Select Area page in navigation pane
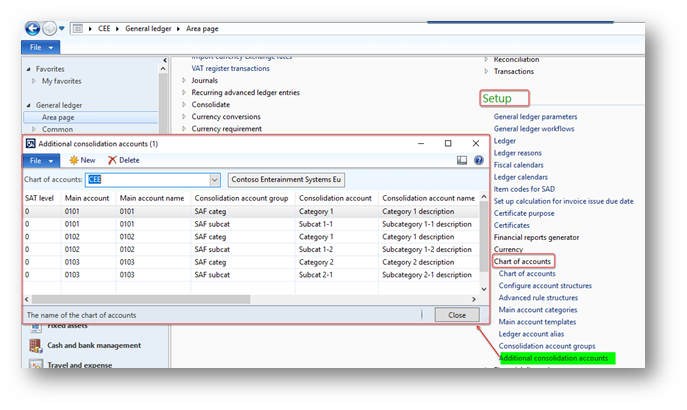The image size is (687, 410). click(x=90, y=117)
